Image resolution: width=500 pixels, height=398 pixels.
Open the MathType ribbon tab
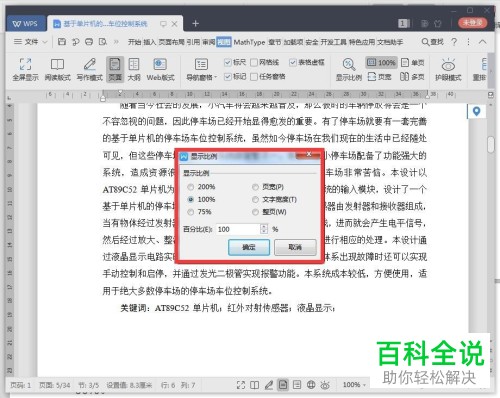coord(249,42)
